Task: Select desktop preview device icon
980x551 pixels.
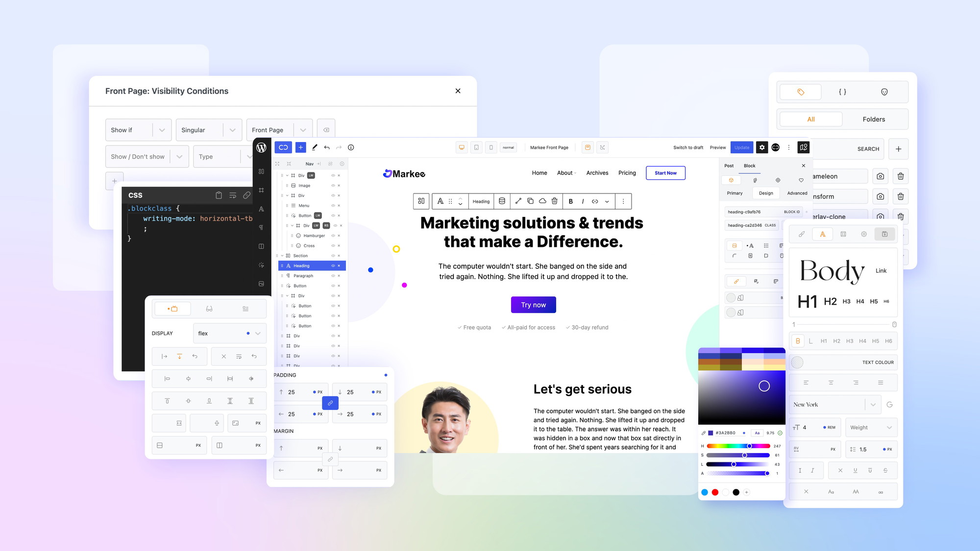Action: click(x=462, y=147)
